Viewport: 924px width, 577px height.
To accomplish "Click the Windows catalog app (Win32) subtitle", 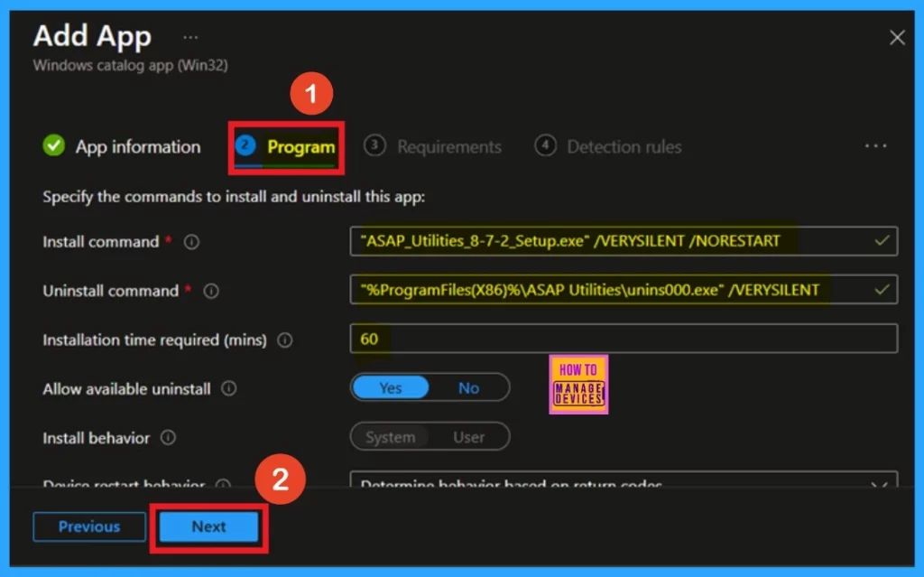I will (130, 65).
